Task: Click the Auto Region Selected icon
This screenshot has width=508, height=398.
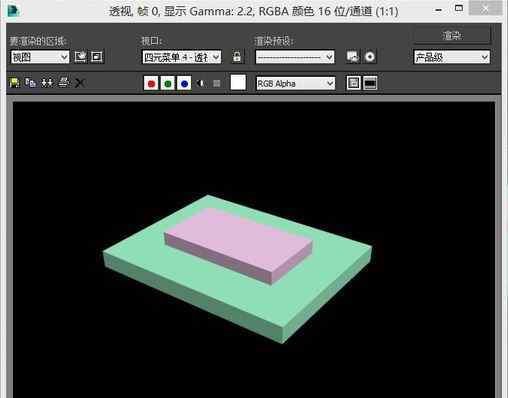Action: (97, 57)
